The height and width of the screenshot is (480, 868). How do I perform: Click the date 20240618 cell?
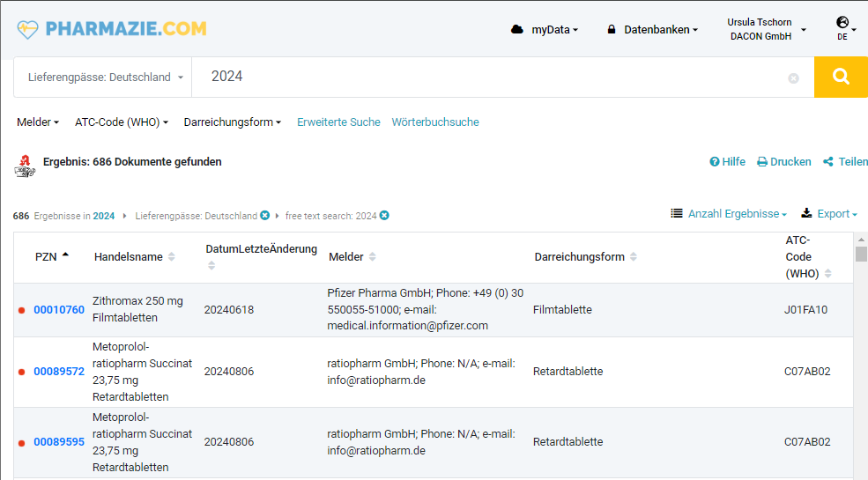[229, 310]
